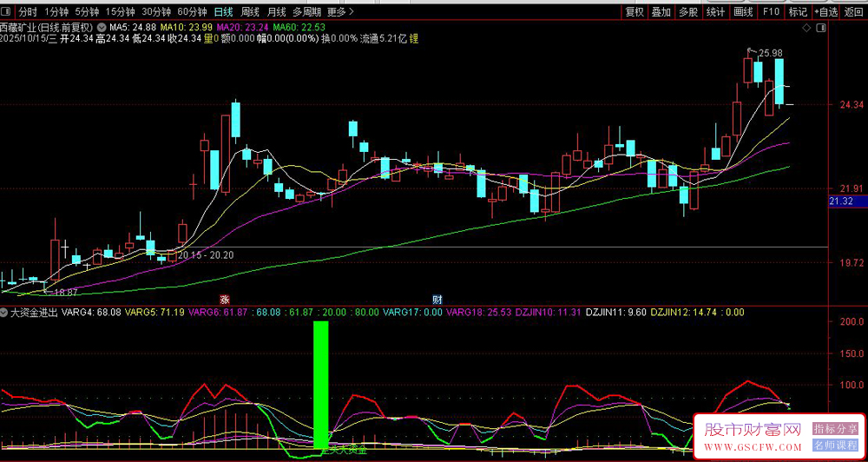Click the 复权 adjustment button

635,12
